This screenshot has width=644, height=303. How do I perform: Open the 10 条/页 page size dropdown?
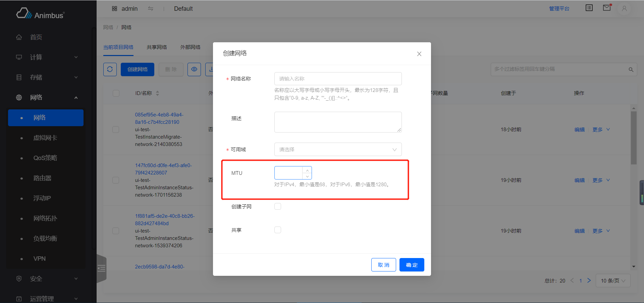(612, 280)
